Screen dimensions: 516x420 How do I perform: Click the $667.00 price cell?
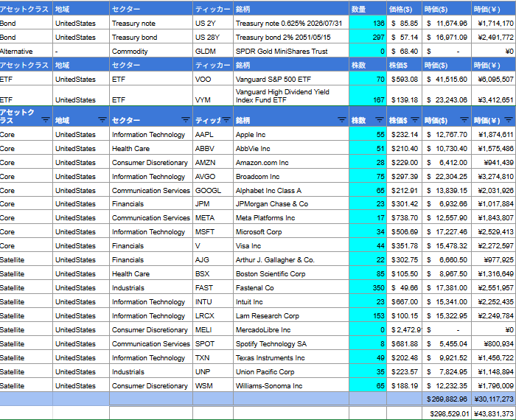[x=404, y=301]
